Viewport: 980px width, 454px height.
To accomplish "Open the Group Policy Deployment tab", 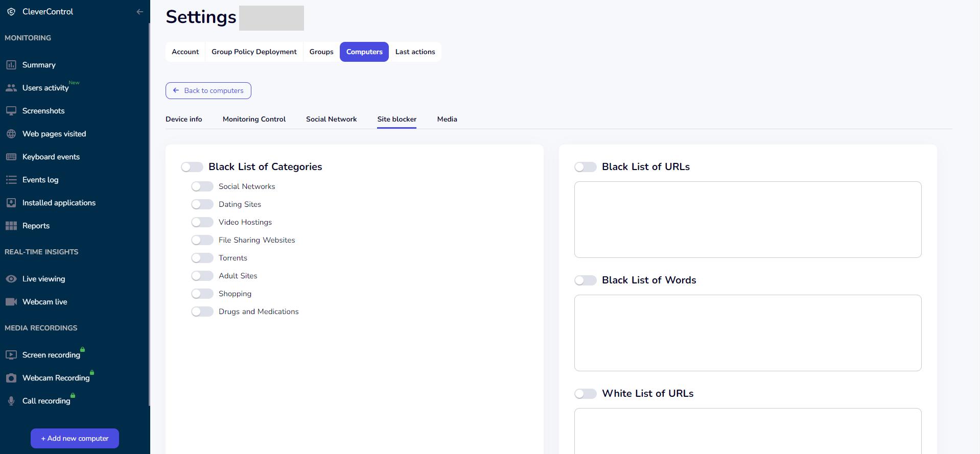I will 254,52.
